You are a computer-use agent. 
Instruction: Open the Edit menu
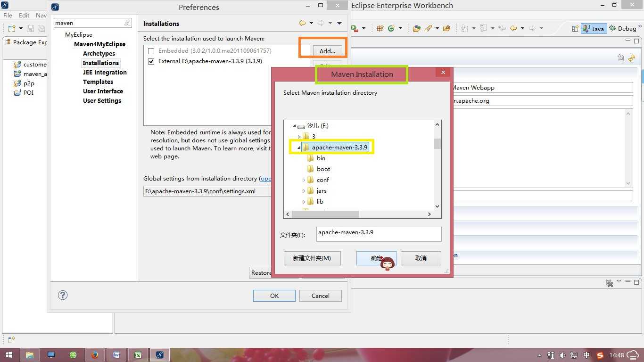click(24, 15)
